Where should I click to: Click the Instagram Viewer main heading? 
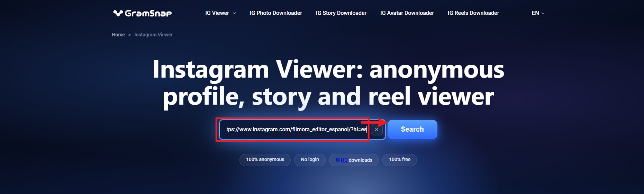click(328, 83)
